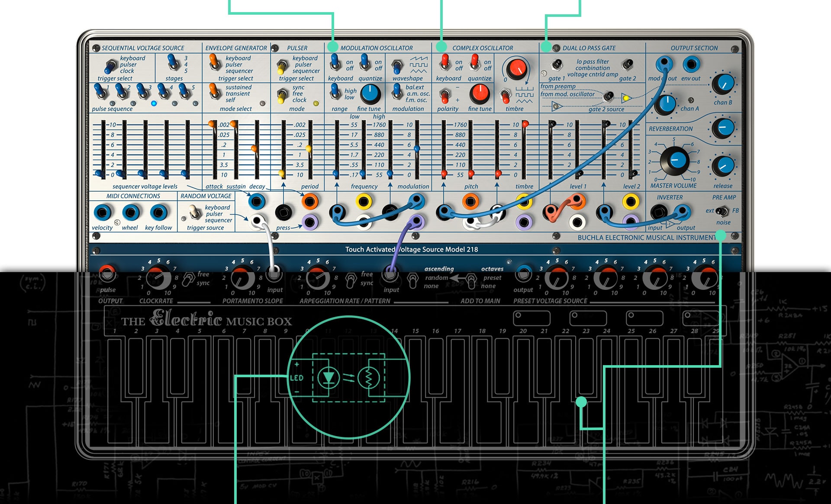Toggle Arpeggiation free/sync switch
This screenshot has width=831, height=504.
(351, 280)
